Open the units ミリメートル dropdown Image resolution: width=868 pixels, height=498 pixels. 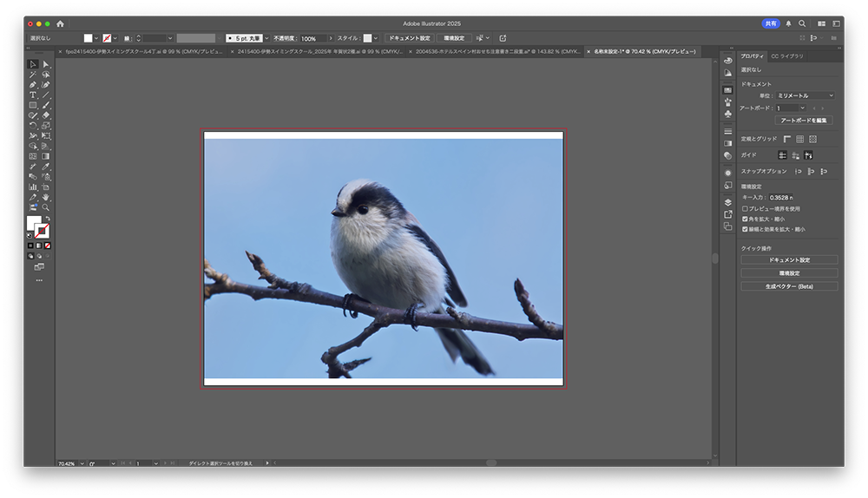[x=805, y=95]
